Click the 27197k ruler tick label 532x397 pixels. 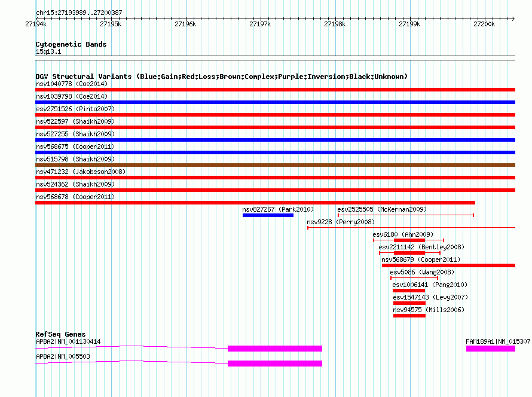[x=260, y=24]
